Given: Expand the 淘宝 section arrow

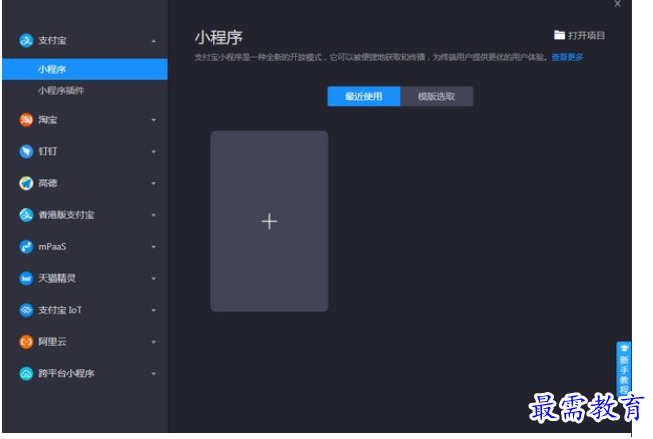Looking at the screenshot, I should [154, 120].
